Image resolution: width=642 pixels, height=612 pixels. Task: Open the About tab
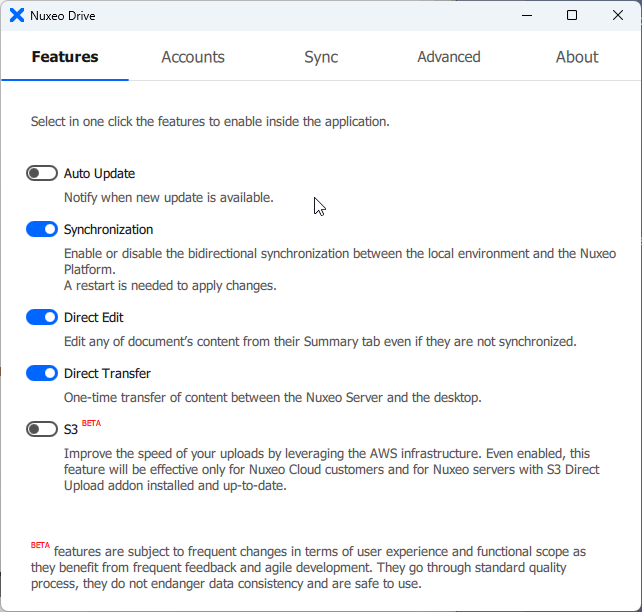[x=577, y=57]
